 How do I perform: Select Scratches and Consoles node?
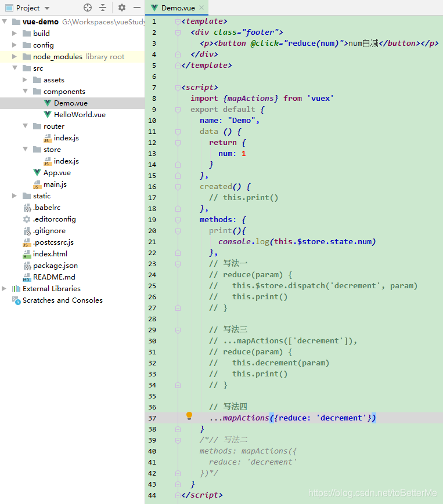[x=62, y=300]
